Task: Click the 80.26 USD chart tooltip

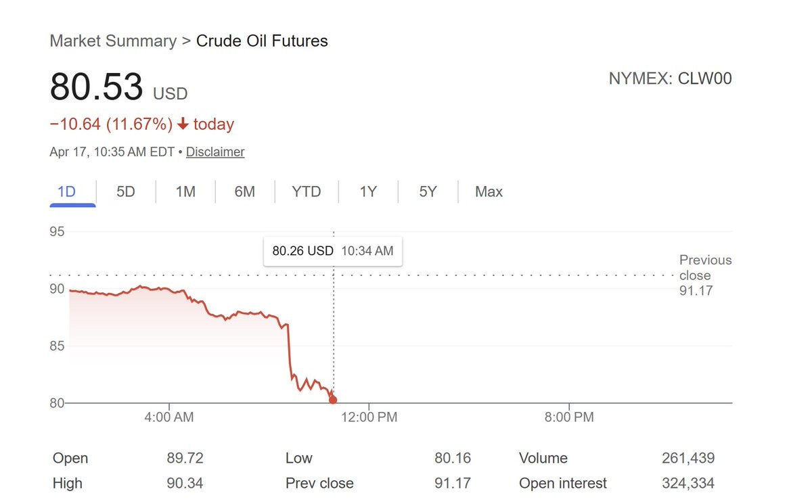Action: (332, 251)
